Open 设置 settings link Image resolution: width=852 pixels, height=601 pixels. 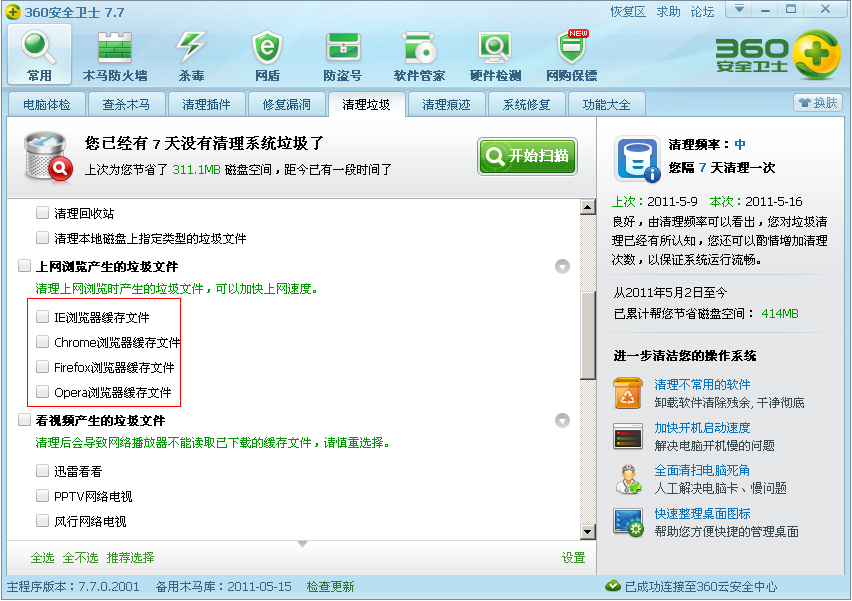(573, 558)
